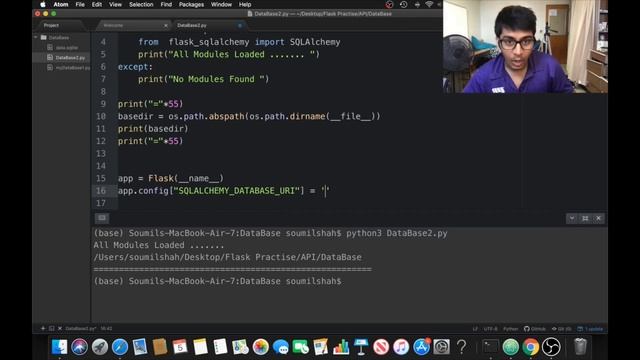
Task: Maximize the terminal panel
Action: click(585, 218)
